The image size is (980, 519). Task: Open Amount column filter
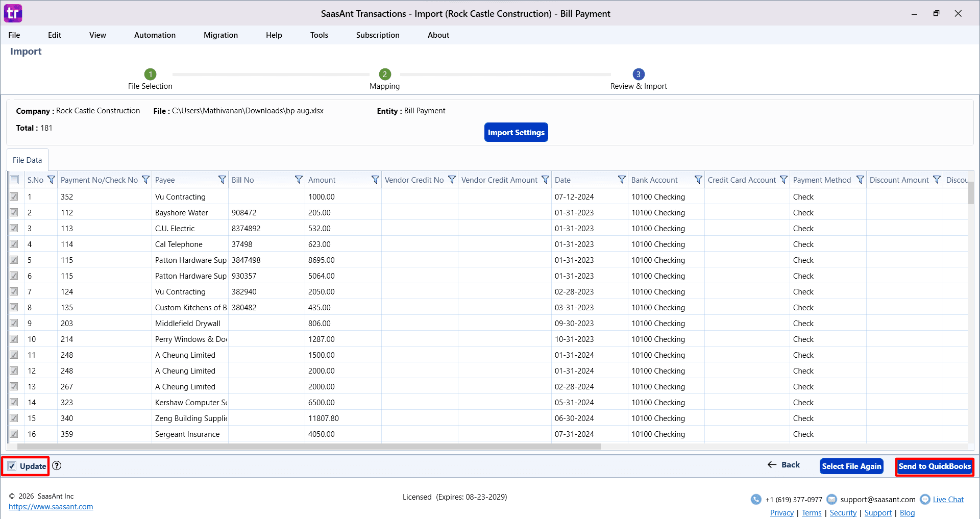(x=375, y=180)
